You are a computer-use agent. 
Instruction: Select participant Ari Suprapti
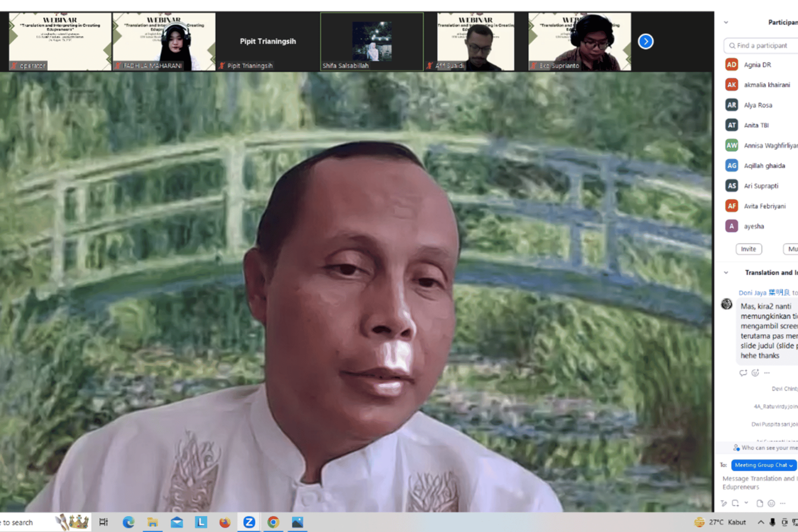(761, 186)
